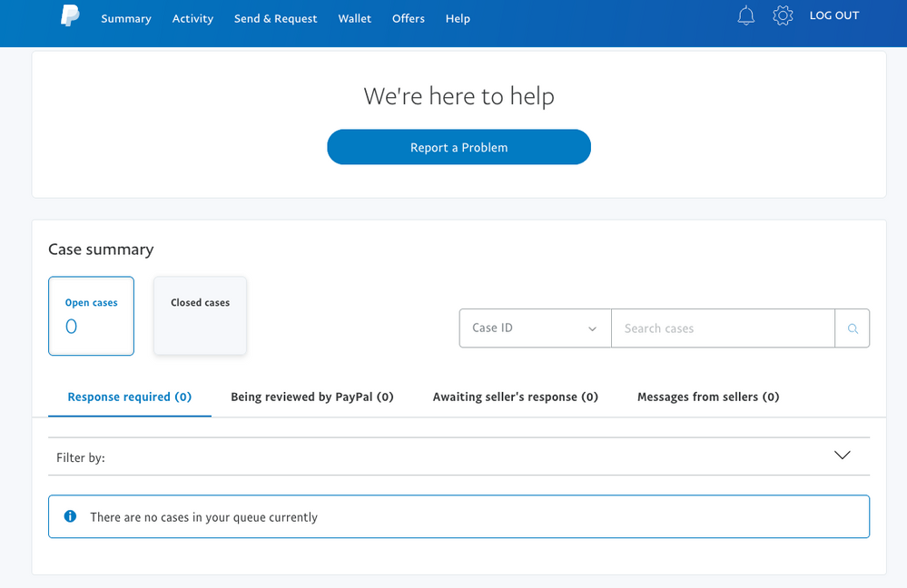Click the info icon in the empty-queue notice
Screen dimensions: 907x588
click(70, 516)
